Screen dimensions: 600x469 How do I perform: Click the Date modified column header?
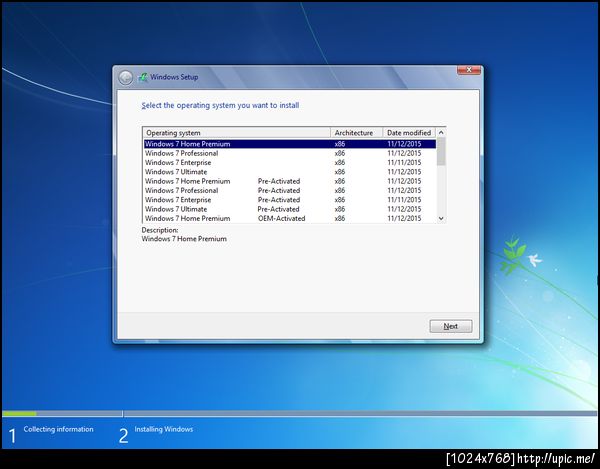click(x=409, y=133)
